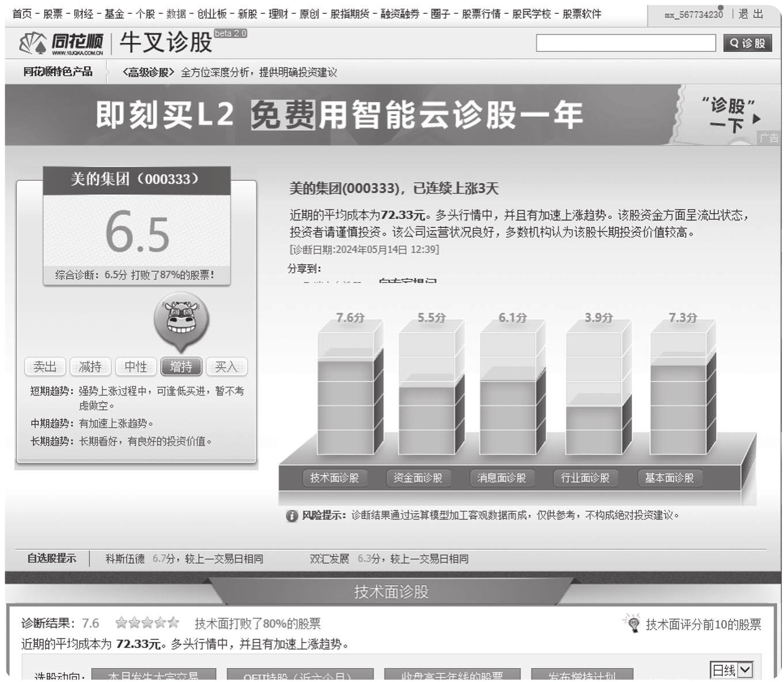Select the 卖出 rating button
The height and width of the screenshot is (682, 784).
point(45,366)
